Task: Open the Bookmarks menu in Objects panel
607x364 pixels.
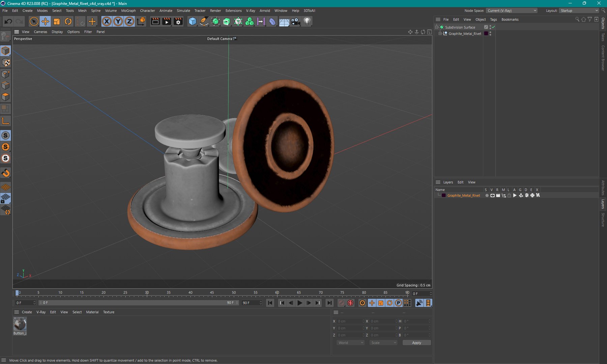Action: 510,20
